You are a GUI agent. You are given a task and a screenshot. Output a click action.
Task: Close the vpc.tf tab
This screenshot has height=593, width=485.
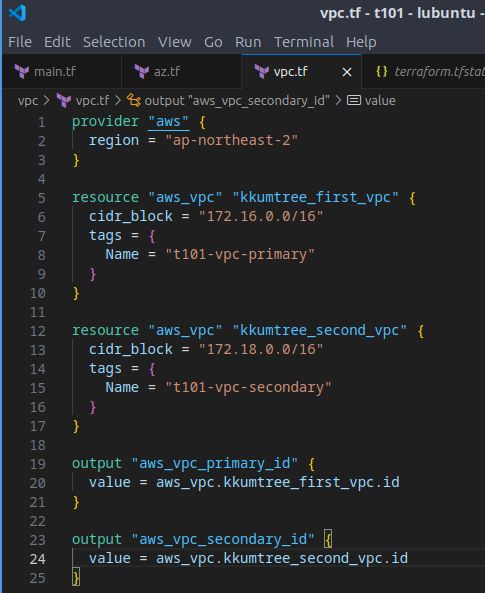tap(347, 72)
